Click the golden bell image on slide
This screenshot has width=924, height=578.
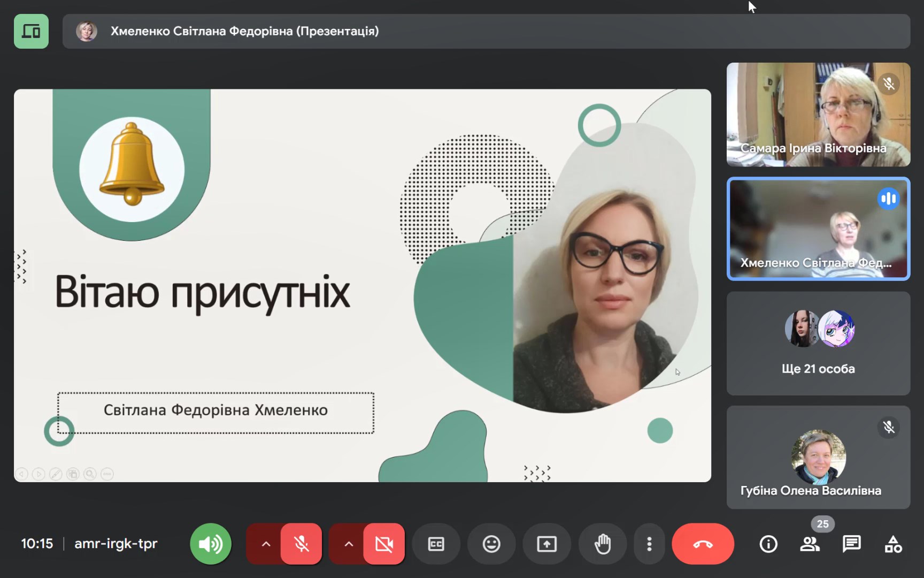[132, 164]
